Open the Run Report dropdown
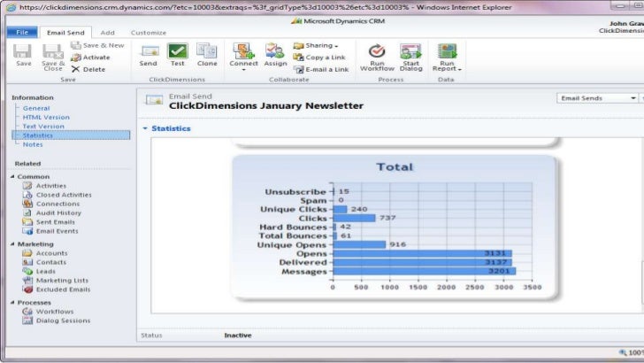This screenshot has width=644, height=363. (447, 58)
